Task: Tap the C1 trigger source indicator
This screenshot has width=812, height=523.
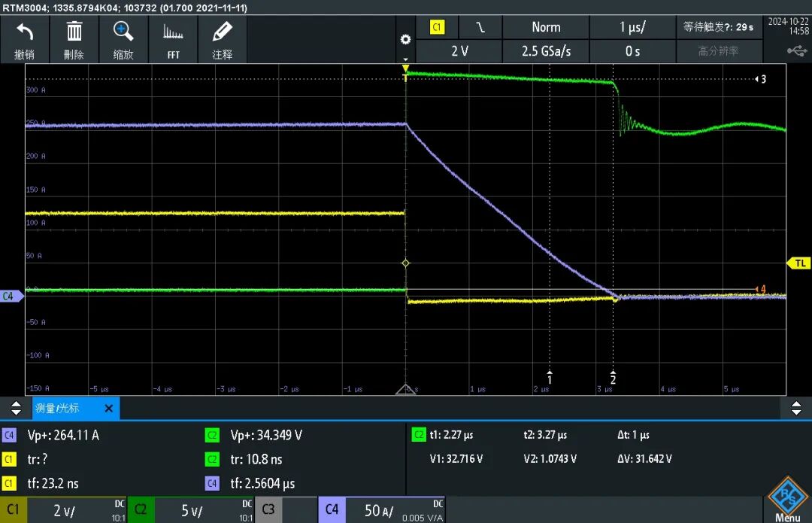Action: point(437,27)
